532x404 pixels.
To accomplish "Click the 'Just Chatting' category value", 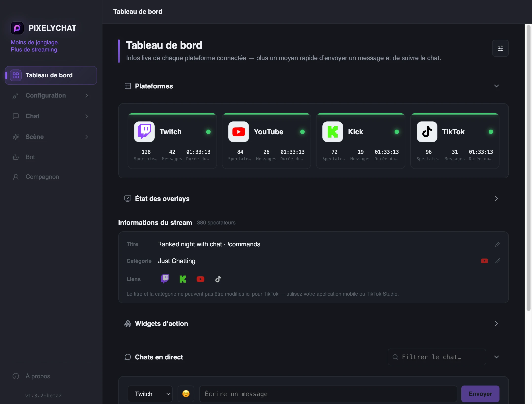I will (177, 261).
